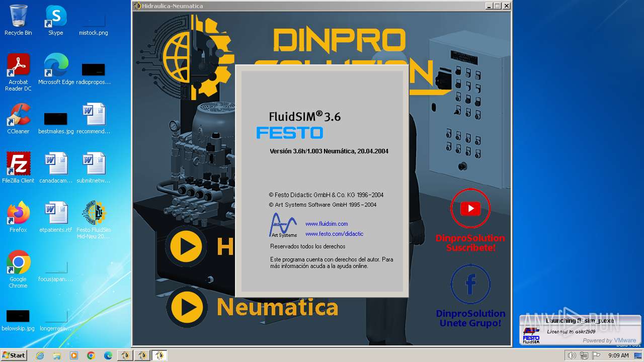The image size is (644, 362).
Task: Open Acrobat Reader DC shortcut
Action: point(18,72)
